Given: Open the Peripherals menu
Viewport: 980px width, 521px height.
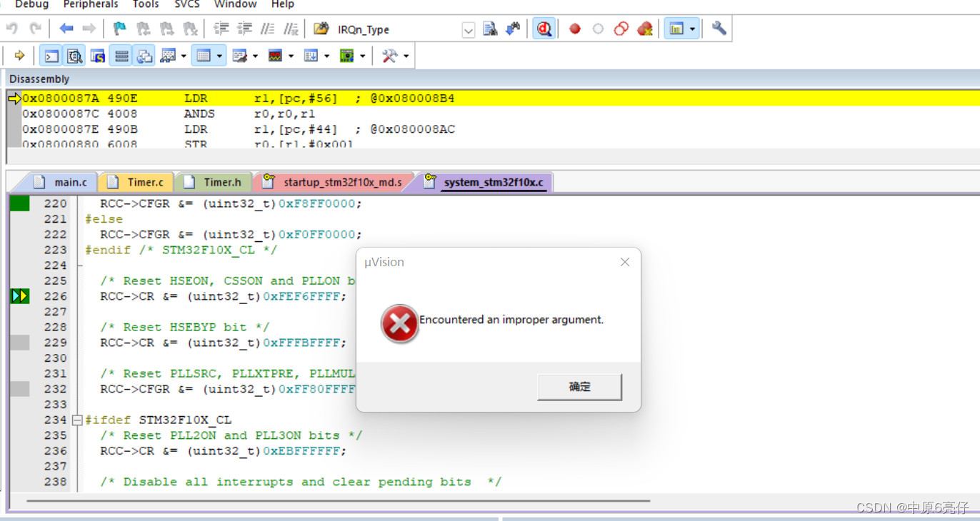Looking at the screenshot, I should 90,5.
